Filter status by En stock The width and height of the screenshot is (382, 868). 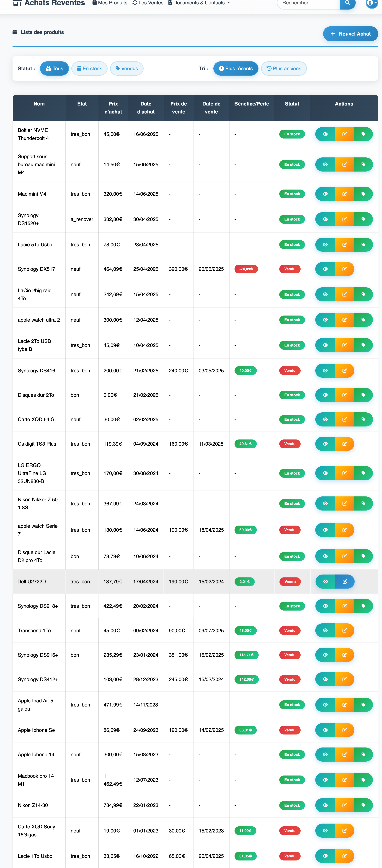[89, 68]
